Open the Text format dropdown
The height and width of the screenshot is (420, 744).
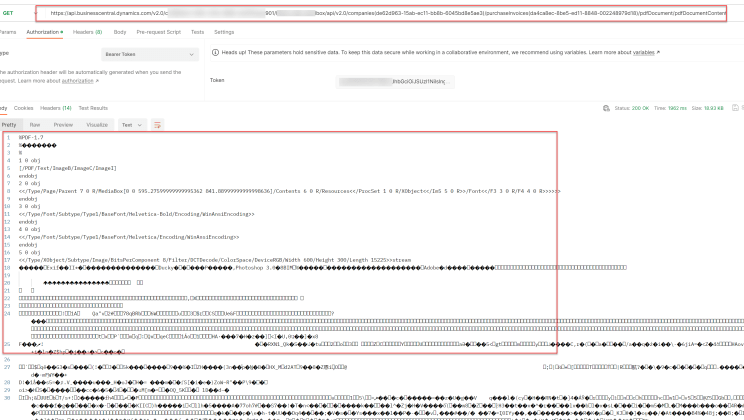132,125
